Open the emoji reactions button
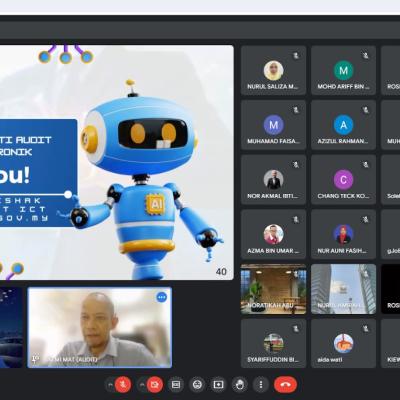 click(197, 385)
